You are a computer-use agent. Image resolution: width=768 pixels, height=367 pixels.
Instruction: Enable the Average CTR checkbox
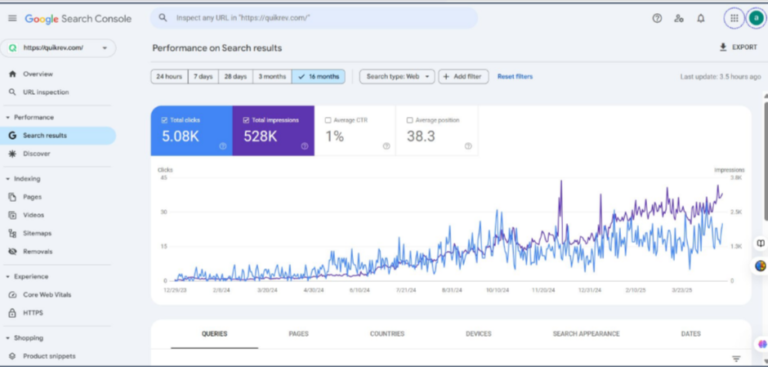tap(328, 120)
